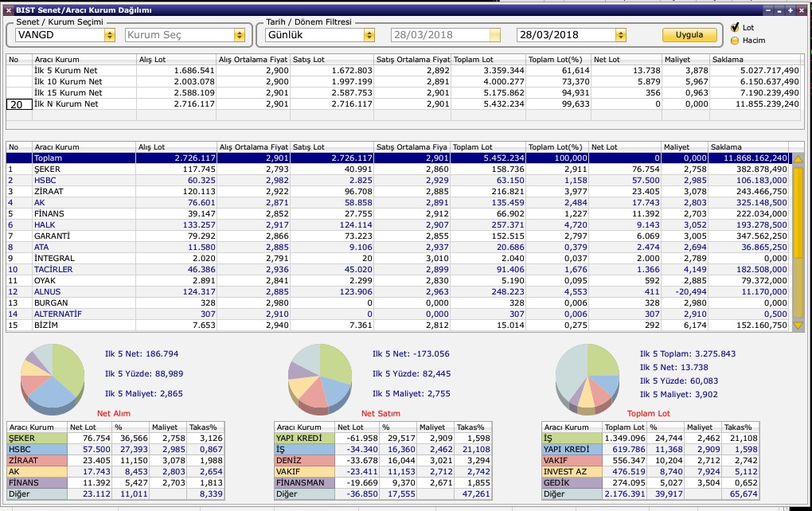Click ALTERNATİF broker row
Image resolution: width=812 pixels, height=511 pixels.
point(398,314)
